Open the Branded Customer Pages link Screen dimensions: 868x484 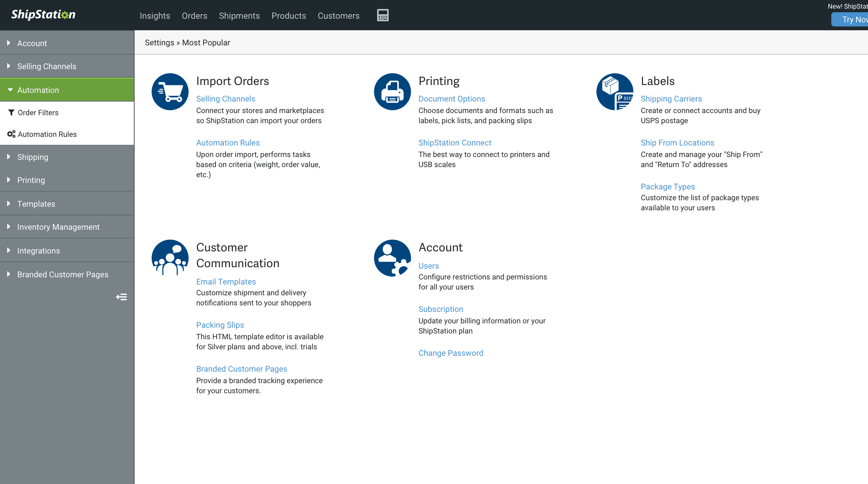(x=241, y=369)
